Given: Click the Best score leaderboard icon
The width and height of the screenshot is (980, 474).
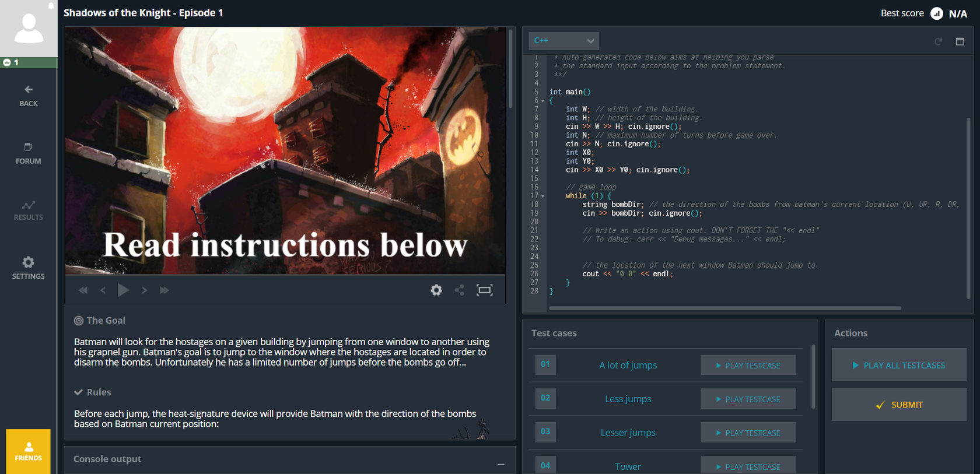Looking at the screenshot, I should tap(937, 13).
